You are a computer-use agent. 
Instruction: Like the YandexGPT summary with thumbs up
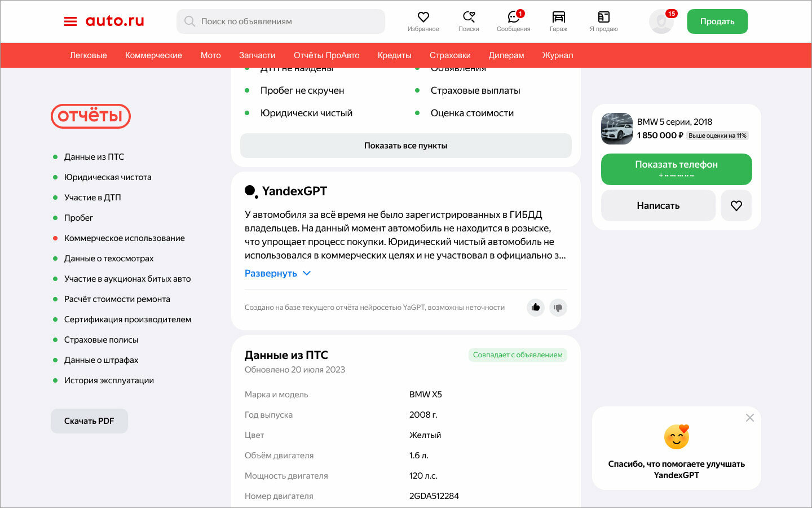(536, 308)
